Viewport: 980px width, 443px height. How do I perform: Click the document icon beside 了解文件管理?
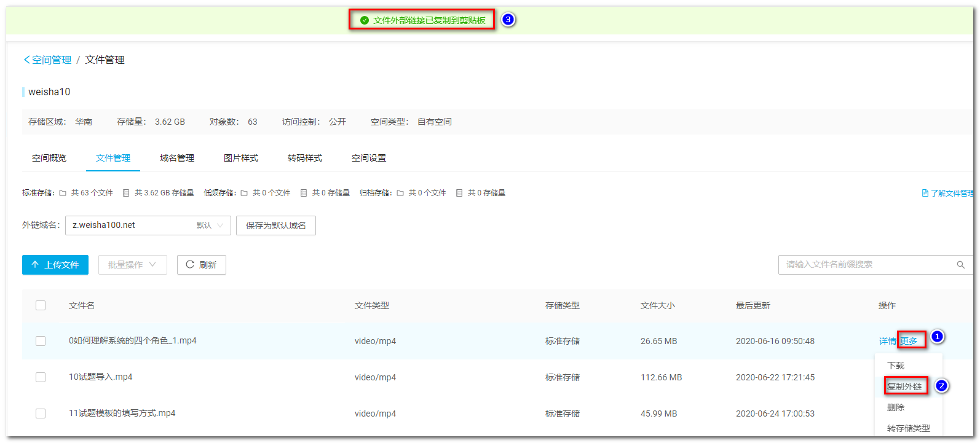[x=925, y=193]
